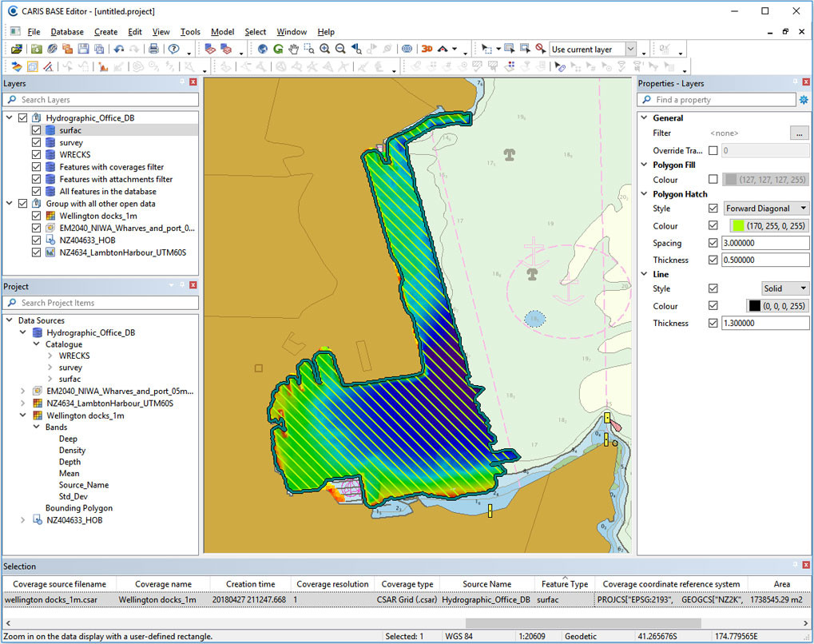Image resolution: width=814 pixels, height=644 pixels.
Task: Click the Find a property search field
Action: click(717, 100)
